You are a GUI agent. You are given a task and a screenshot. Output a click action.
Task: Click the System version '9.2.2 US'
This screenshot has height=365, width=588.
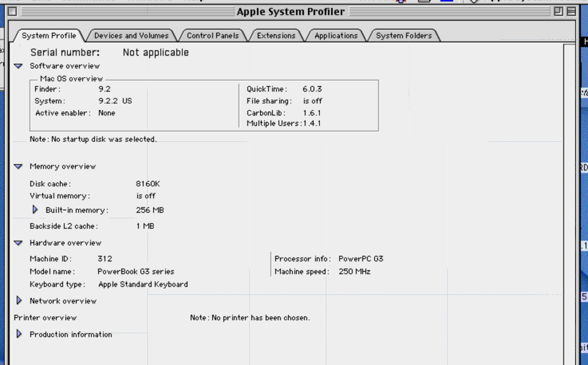115,101
